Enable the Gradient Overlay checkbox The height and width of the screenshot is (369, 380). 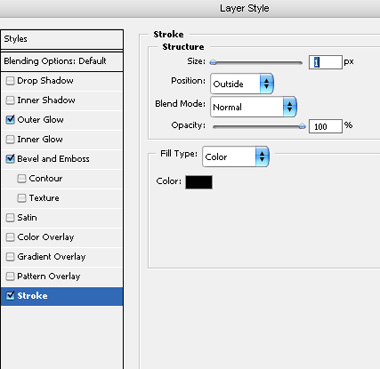point(10,257)
